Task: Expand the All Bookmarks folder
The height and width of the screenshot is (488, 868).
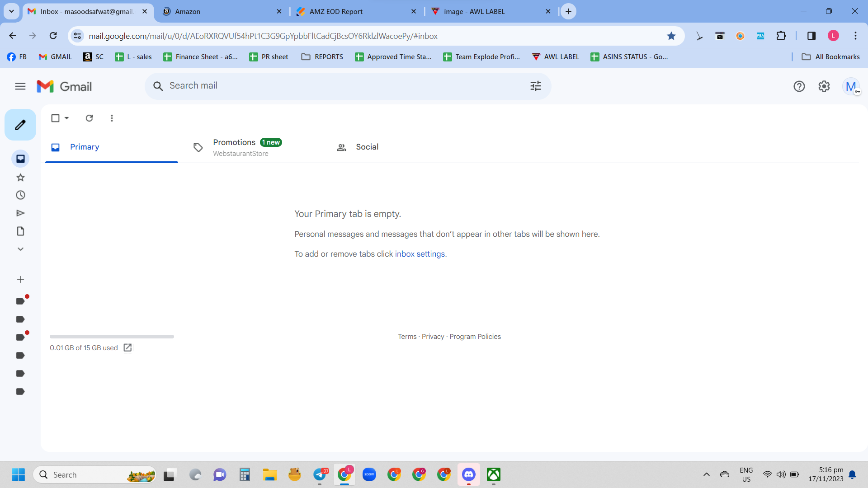Action: point(830,57)
